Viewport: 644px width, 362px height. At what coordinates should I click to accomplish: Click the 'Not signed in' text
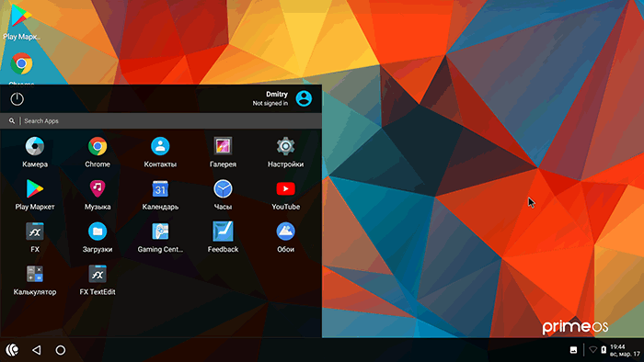pyautogui.click(x=270, y=103)
